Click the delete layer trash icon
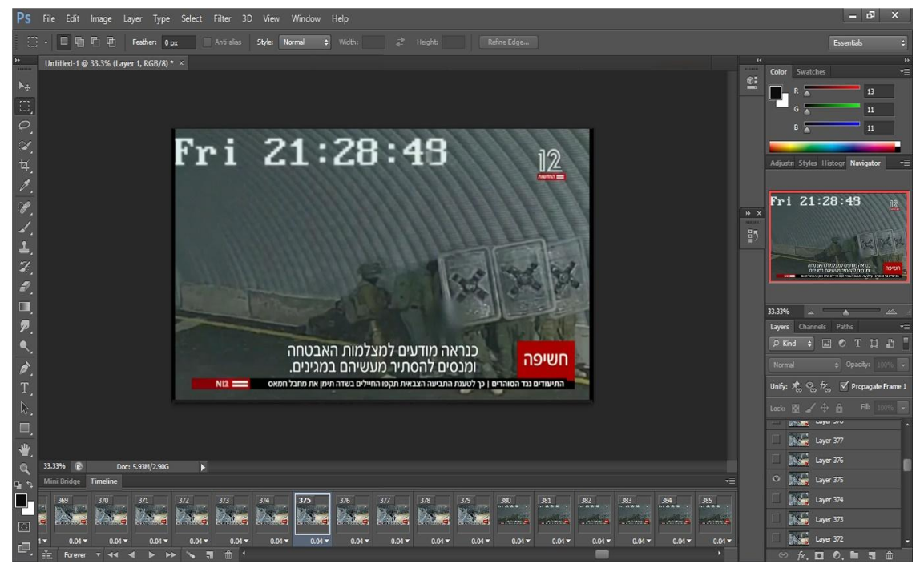 pyautogui.click(x=889, y=555)
